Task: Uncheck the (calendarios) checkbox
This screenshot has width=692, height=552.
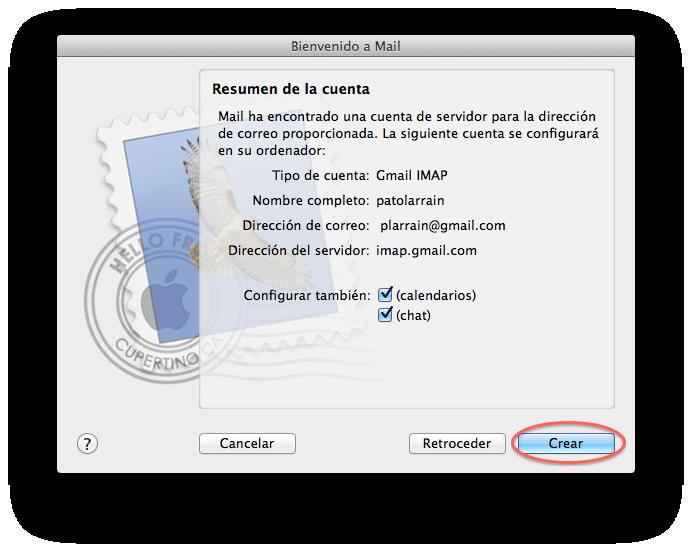Action: pyautogui.click(x=385, y=294)
